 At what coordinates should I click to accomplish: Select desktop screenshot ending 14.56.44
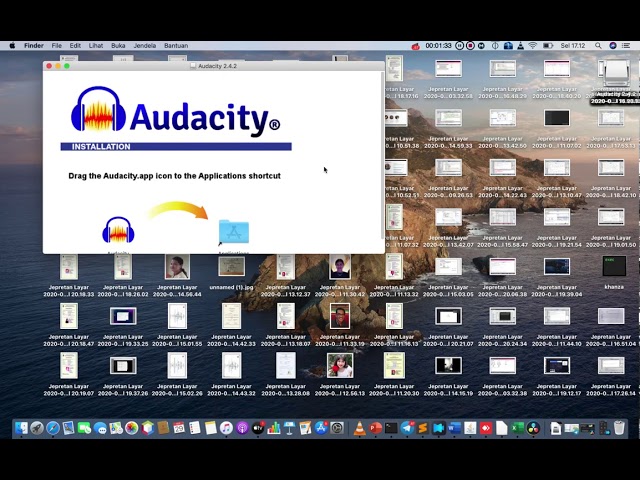pos(177,266)
